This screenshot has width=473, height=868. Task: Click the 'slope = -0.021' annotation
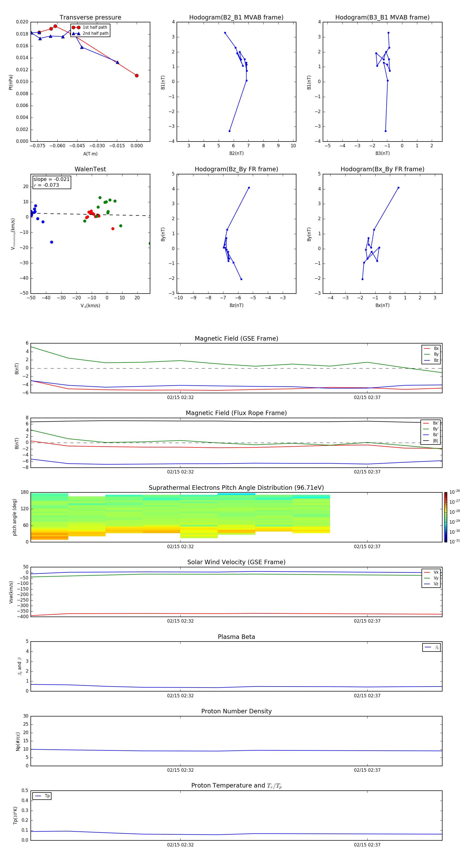[x=52, y=179]
